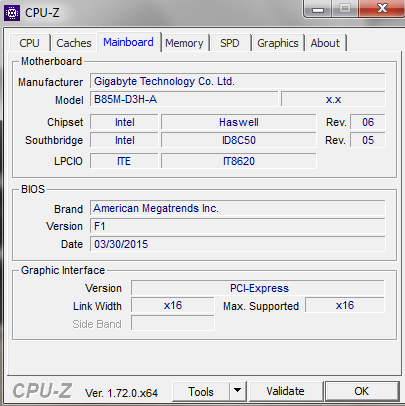
Task: Click the CPU-Z app icon in title bar
Action: tap(12, 13)
